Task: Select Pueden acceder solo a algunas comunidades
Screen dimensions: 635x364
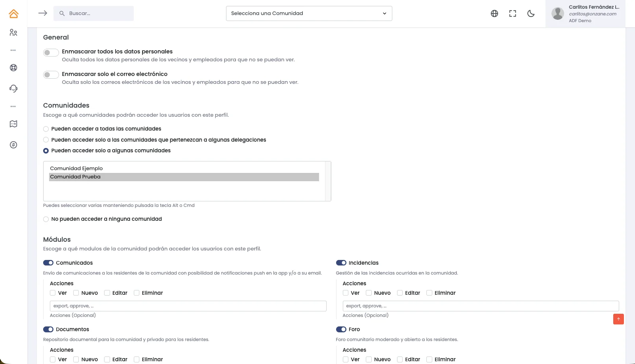Action: (46, 151)
